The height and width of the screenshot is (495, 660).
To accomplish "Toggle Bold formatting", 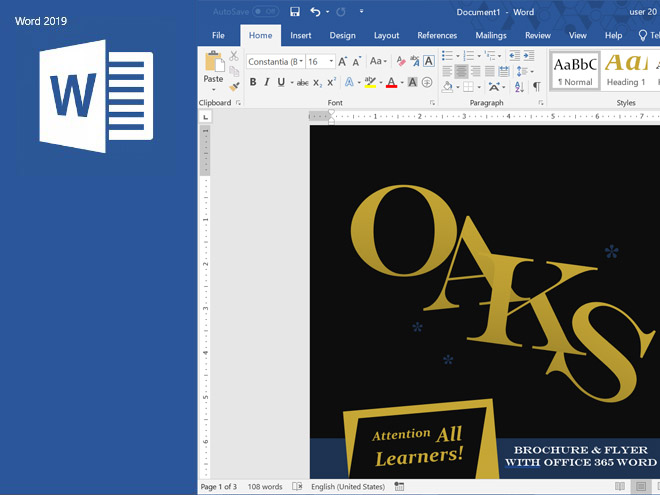I will [253, 82].
